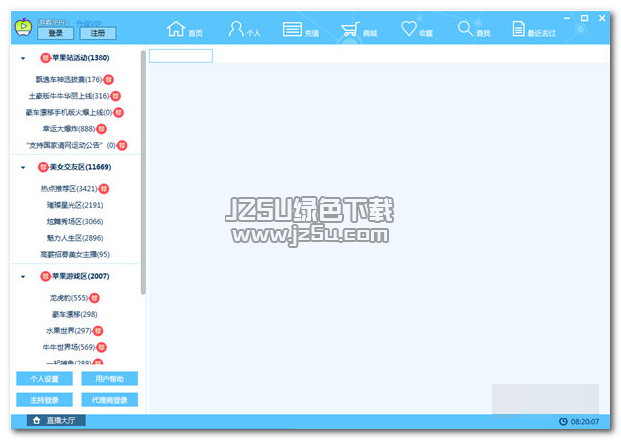Image resolution: width=621 pixels, height=440 pixels.
Task: Select the 炫舞秀场区(3066) room
Action: click(x=75, y=221)
